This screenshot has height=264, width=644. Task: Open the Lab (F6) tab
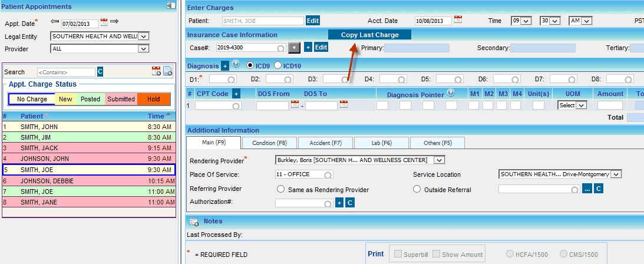click(x=381, y=143)
